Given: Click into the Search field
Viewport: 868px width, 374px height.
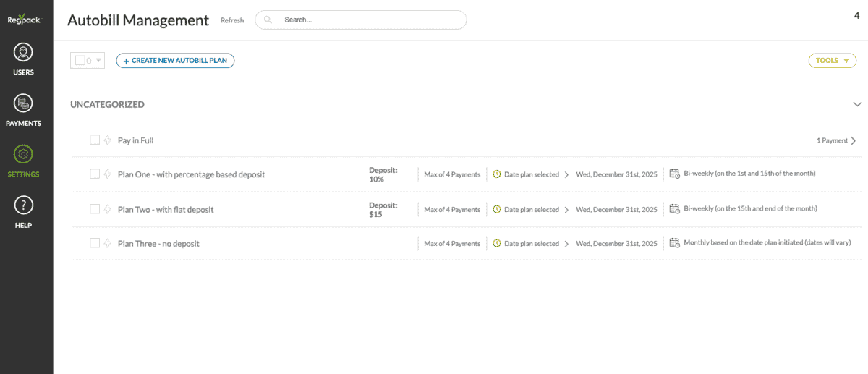Looking at the screenshot, I should point(369,20).
